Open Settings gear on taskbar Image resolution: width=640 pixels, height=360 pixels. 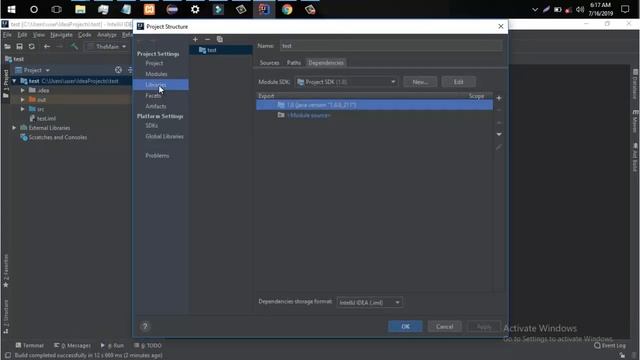195,9
